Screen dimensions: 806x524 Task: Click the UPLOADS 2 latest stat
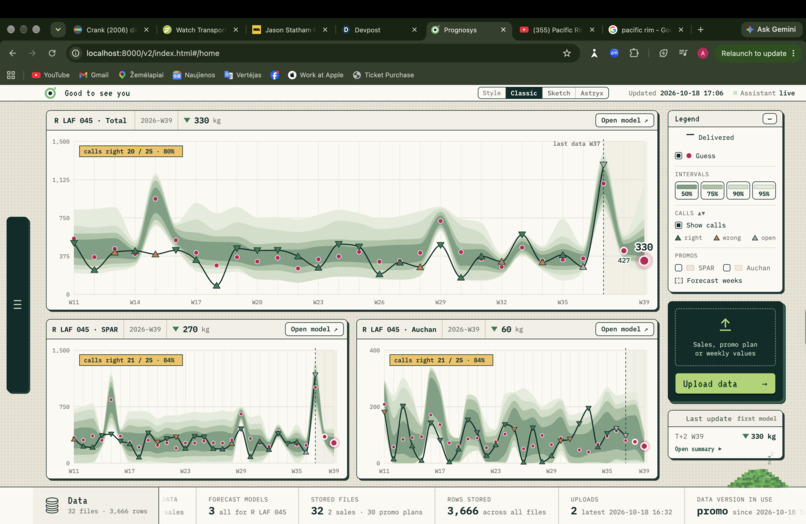pos(621,506)
